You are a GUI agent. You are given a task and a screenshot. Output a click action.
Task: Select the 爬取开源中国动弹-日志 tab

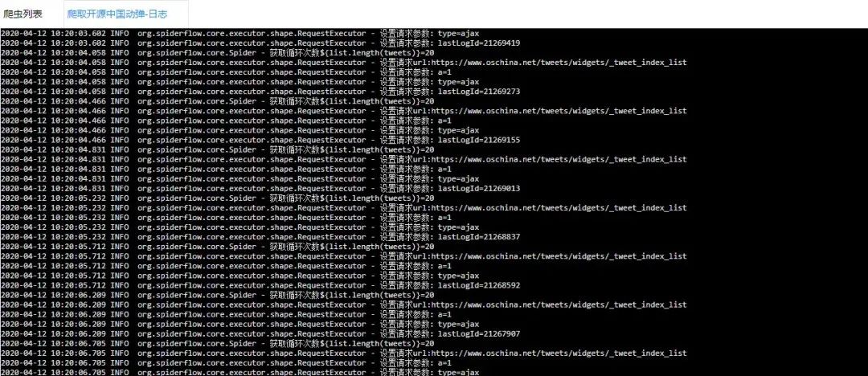[117, 14]
